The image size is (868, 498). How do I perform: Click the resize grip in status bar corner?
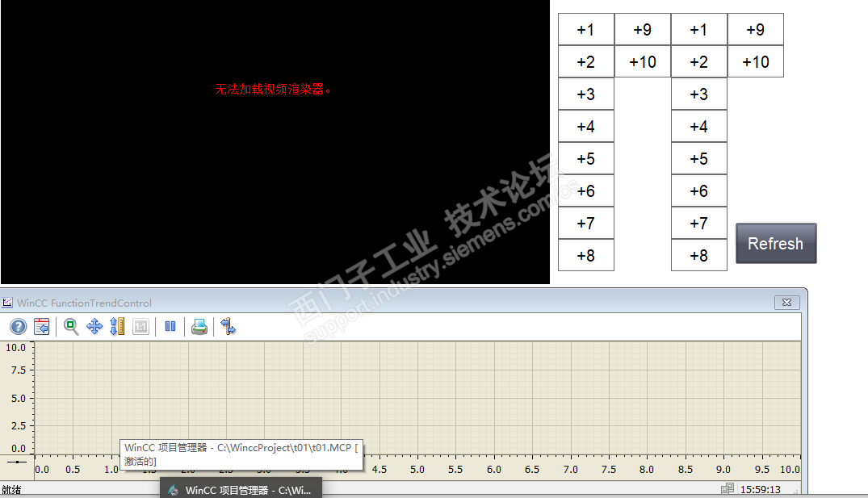[x=796, y=490]
